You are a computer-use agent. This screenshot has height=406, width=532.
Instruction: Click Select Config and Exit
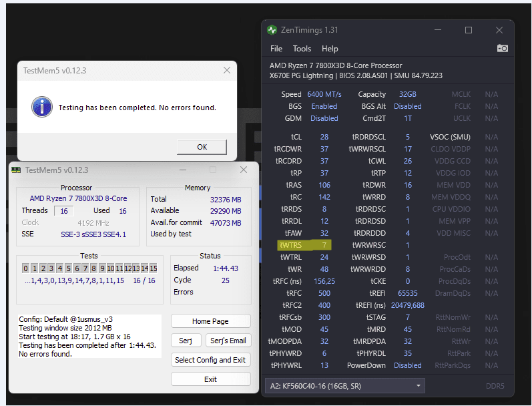click(210, 360)
